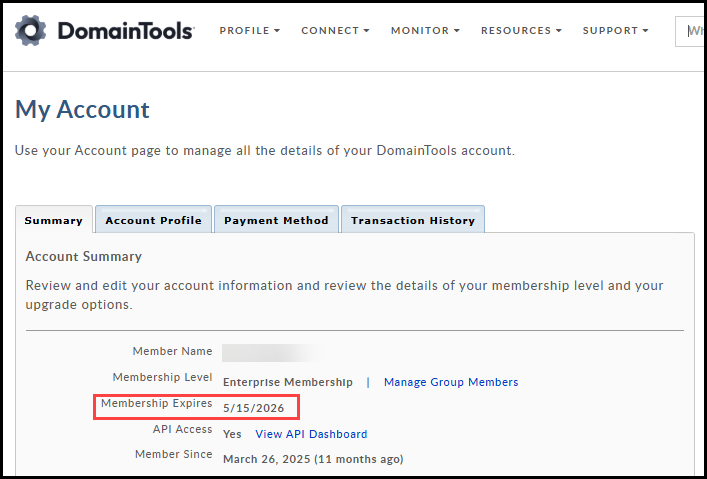
Task: Expand the RESOURCES menu
Action: (521, 31)
